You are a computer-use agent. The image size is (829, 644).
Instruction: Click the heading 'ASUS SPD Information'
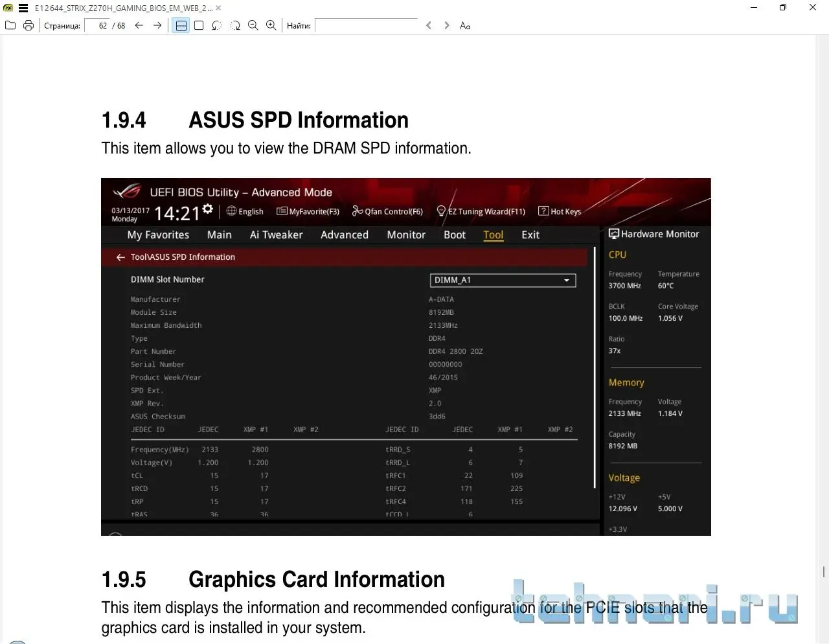(299, 120)
